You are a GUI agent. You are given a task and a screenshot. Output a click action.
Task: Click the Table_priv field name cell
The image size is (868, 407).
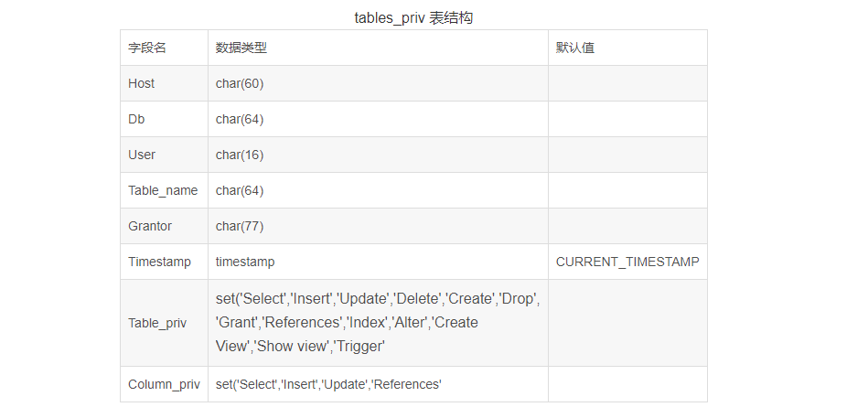click(x=157, y=323)
